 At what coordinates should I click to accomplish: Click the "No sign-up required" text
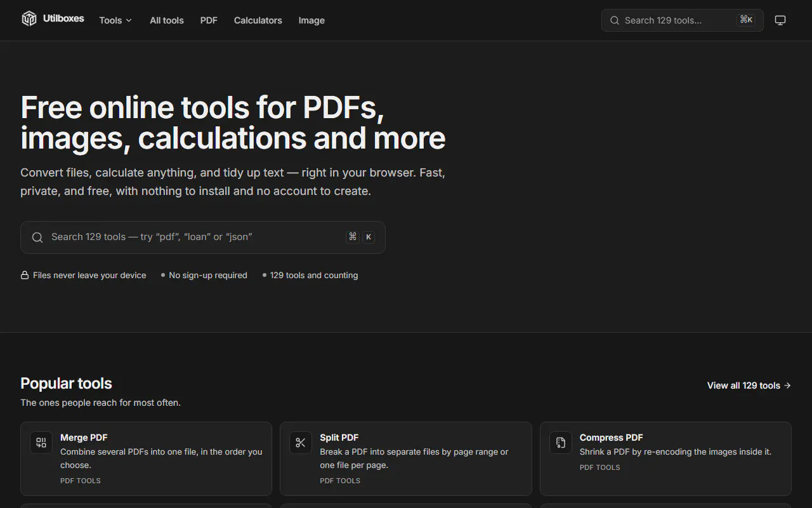[208, 276]
